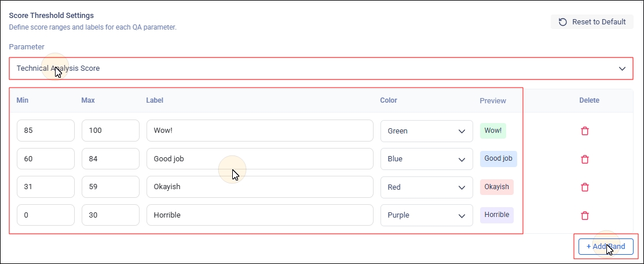Expand the Red color dropdown
This screenshot has height=264, width=644.
(x=427, y=187)
